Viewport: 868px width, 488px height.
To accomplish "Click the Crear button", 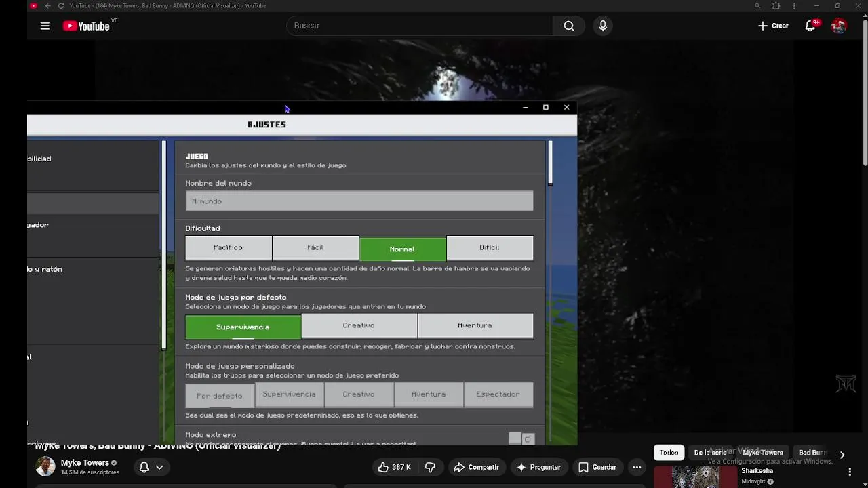I will [x=774, y=26].
